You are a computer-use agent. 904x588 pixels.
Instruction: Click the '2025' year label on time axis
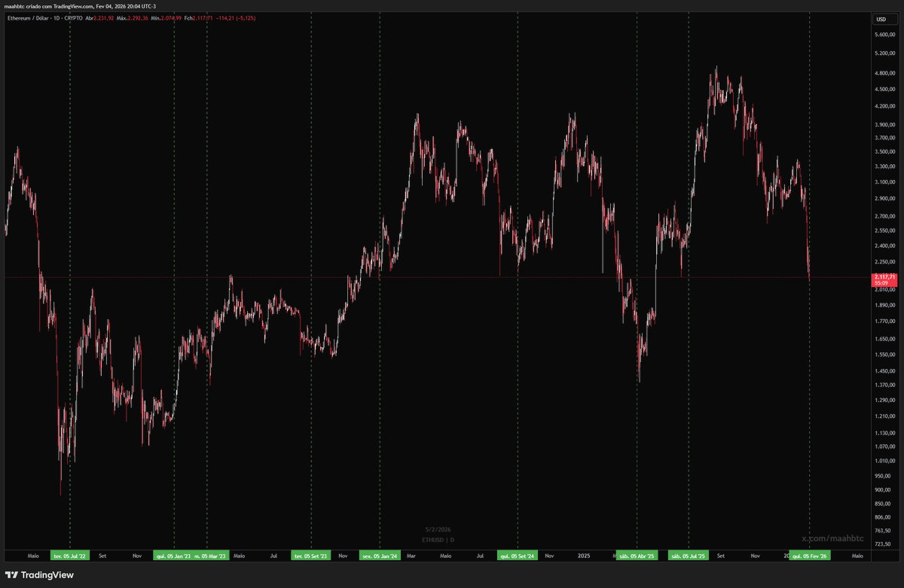click(x=585, y=556)
